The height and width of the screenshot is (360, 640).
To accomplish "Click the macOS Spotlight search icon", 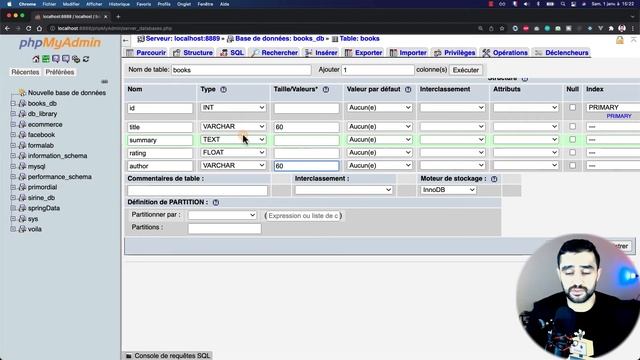I will point(563,4).
